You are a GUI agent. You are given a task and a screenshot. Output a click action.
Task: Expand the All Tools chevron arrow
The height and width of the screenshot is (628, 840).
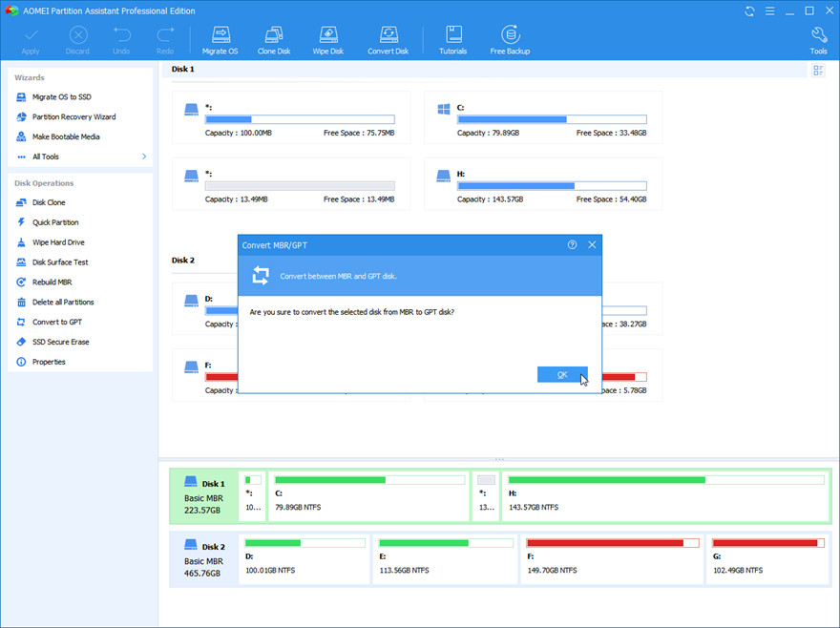tap(144, 157)
